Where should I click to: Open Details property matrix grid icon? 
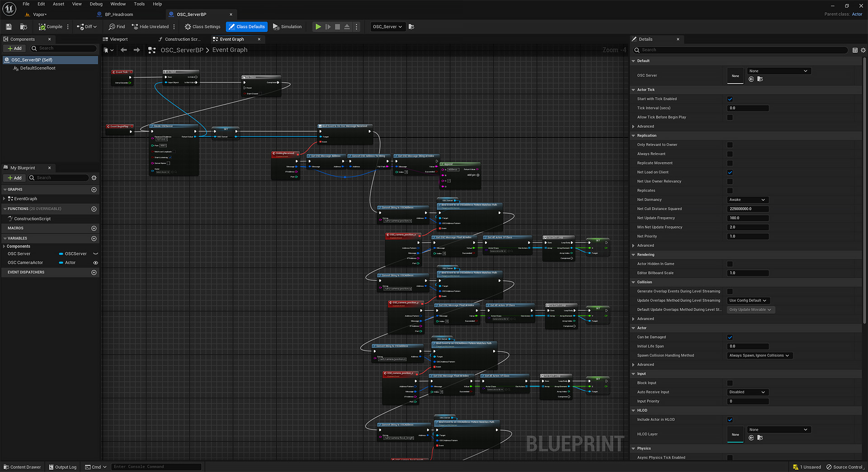pyautogui.click(x=855, y=50)
